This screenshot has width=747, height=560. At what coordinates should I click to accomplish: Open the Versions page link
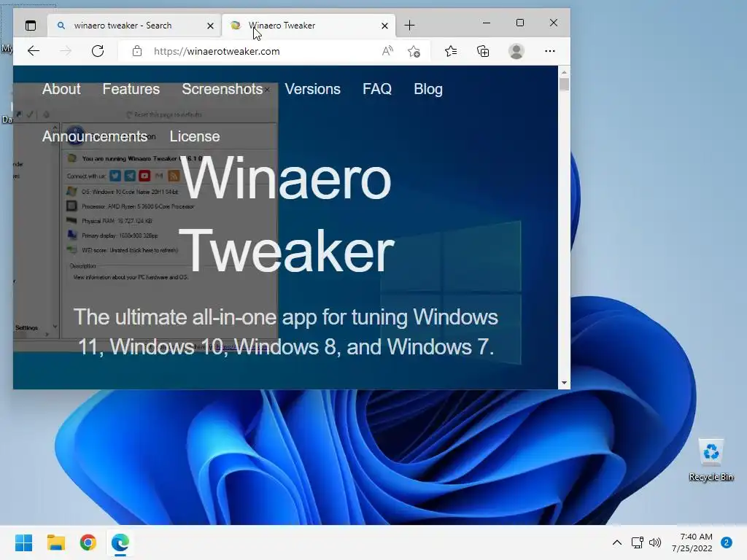tap(312, 89)
